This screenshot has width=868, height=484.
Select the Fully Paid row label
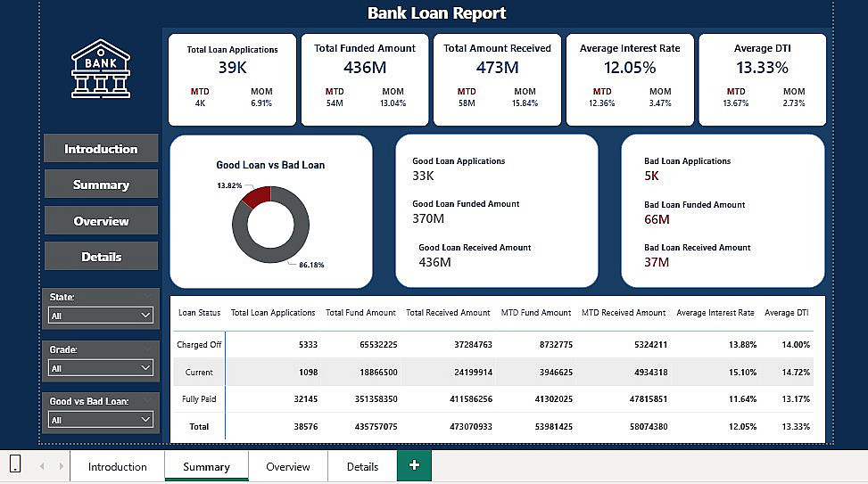coord(199,398)
